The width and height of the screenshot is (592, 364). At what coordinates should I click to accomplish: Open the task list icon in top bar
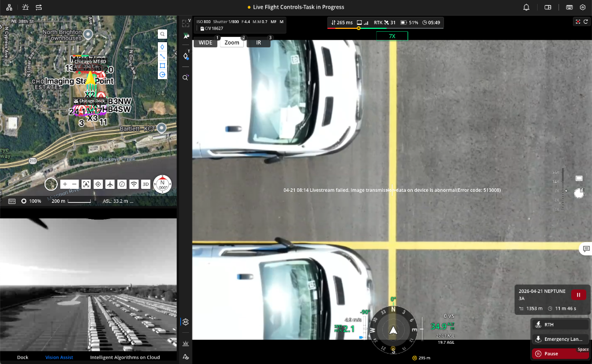39,7
